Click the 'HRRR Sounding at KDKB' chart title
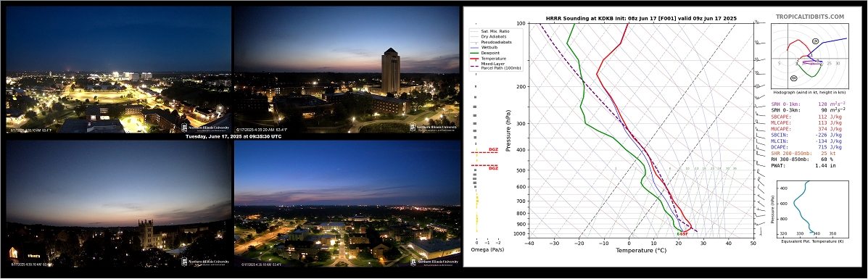 tap(641, 18)
